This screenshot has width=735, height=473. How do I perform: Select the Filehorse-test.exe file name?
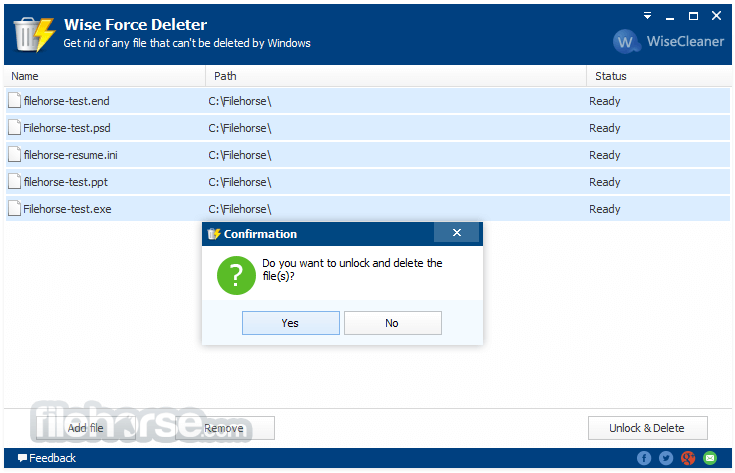68,209
